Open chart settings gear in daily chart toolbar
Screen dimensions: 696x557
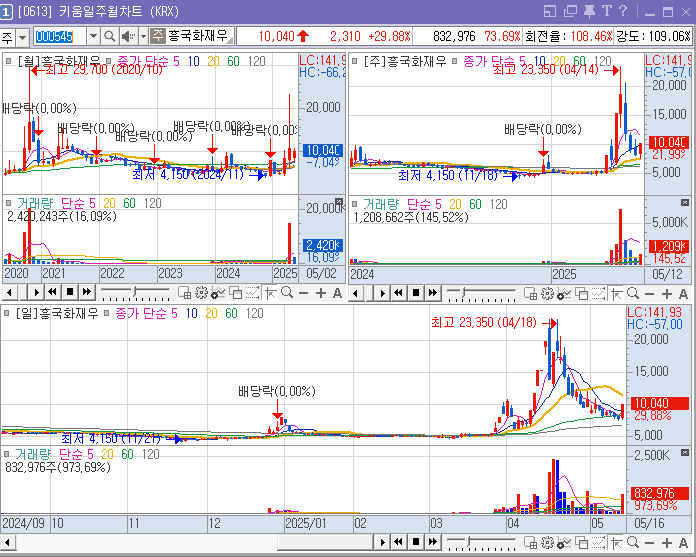click(x=547, y=542)
